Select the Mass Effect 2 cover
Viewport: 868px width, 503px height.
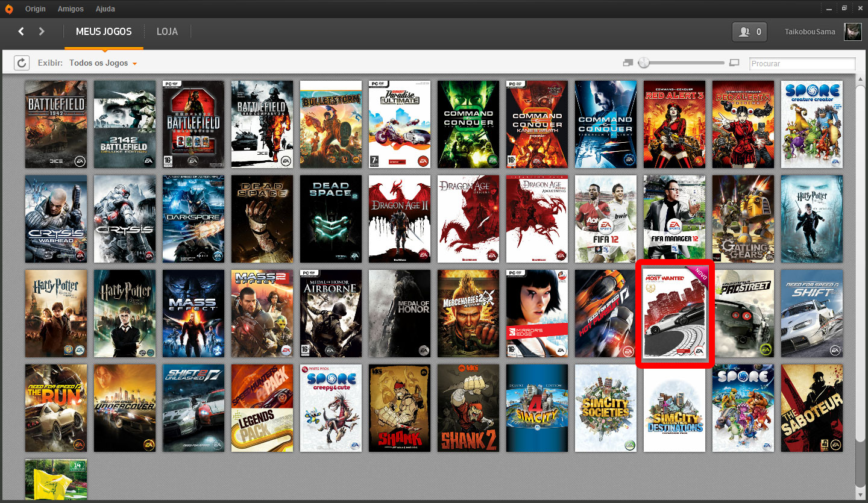click(262, 313)
